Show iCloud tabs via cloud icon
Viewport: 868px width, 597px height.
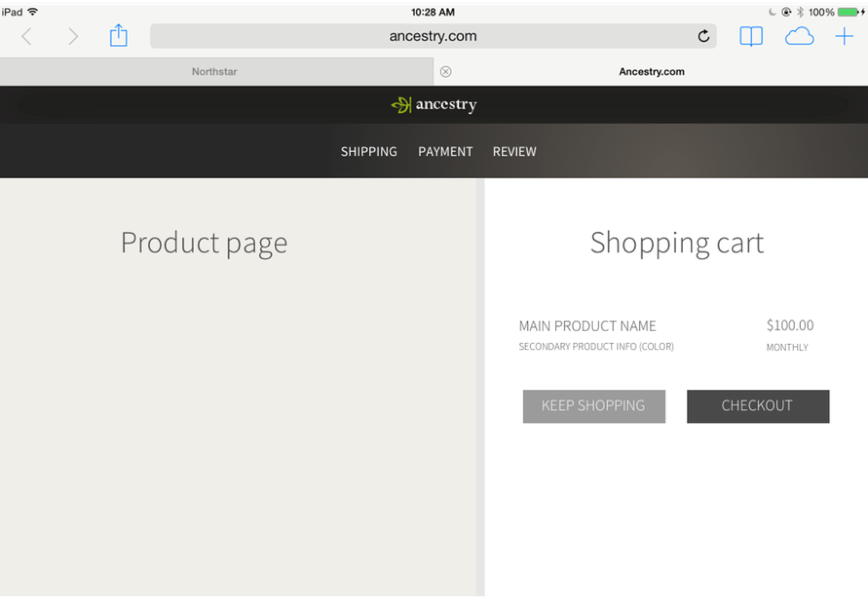pyautogui.click(x=799, y=36)
